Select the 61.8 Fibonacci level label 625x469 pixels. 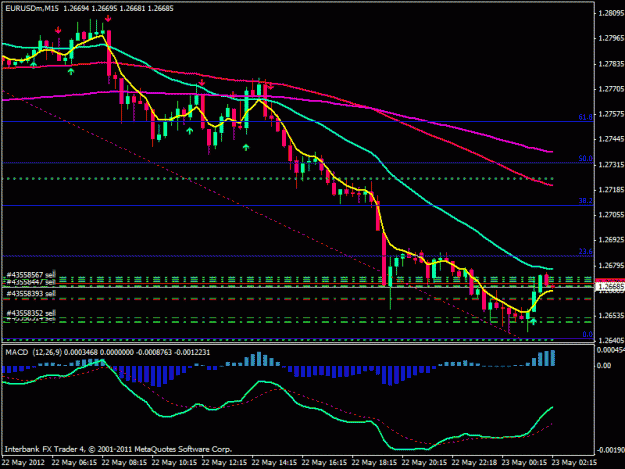[586, 117]
